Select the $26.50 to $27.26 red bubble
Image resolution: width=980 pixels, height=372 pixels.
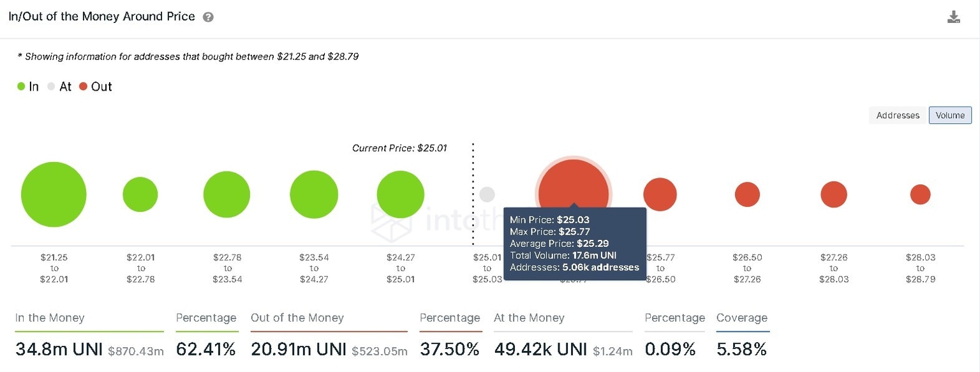click(746, 194)
